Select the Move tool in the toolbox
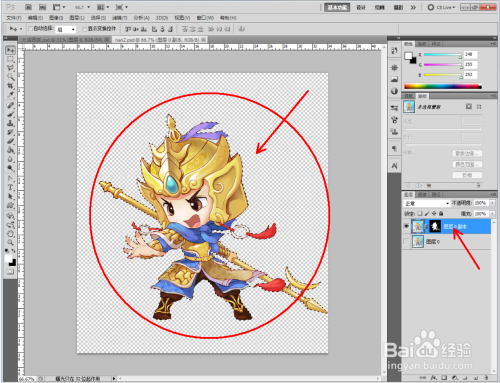The height and width of the screenshot is (383, 500). tap(11, 50)
